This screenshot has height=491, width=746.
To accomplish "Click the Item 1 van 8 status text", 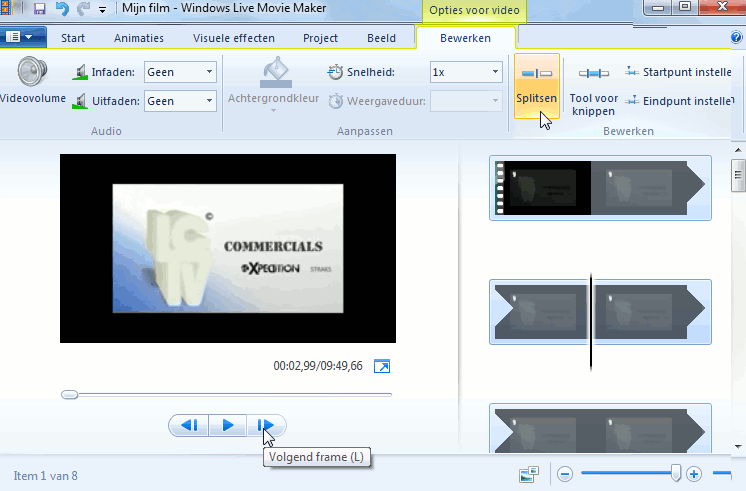I will (x=46, y=476).
